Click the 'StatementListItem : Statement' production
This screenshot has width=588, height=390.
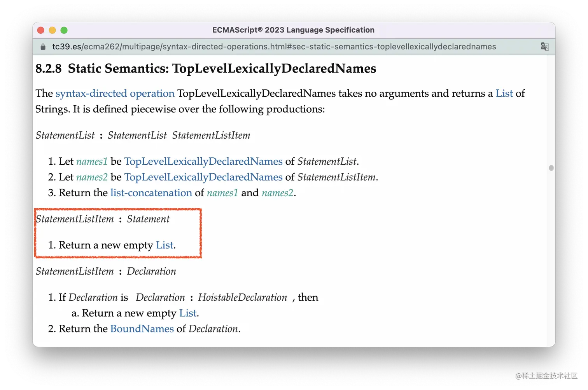(103, 219)
